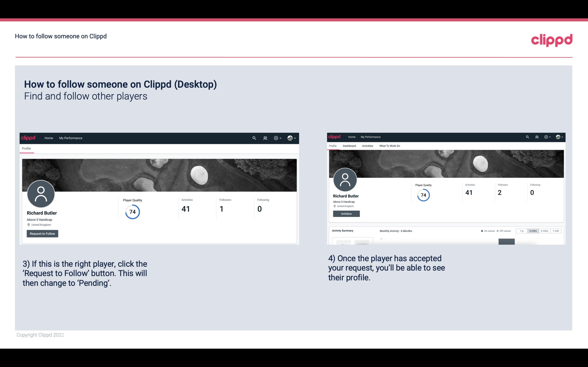The width and height of the screenshot is (588, 367).
Task: Click the Clippd home navigation icon
Action: [28, 138]
